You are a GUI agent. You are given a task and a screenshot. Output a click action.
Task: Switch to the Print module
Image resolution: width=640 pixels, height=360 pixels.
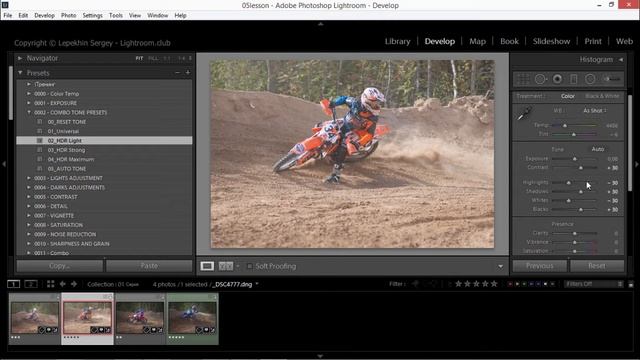tap(593, 41)
